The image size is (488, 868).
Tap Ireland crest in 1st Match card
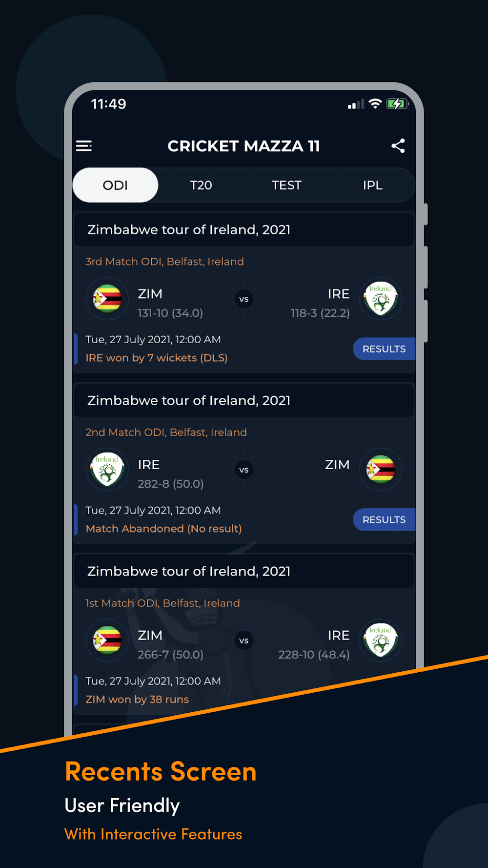coord(381,641)
